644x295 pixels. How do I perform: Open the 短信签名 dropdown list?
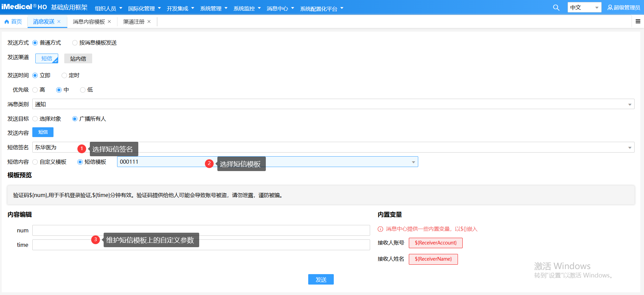[x=630, y=147]
